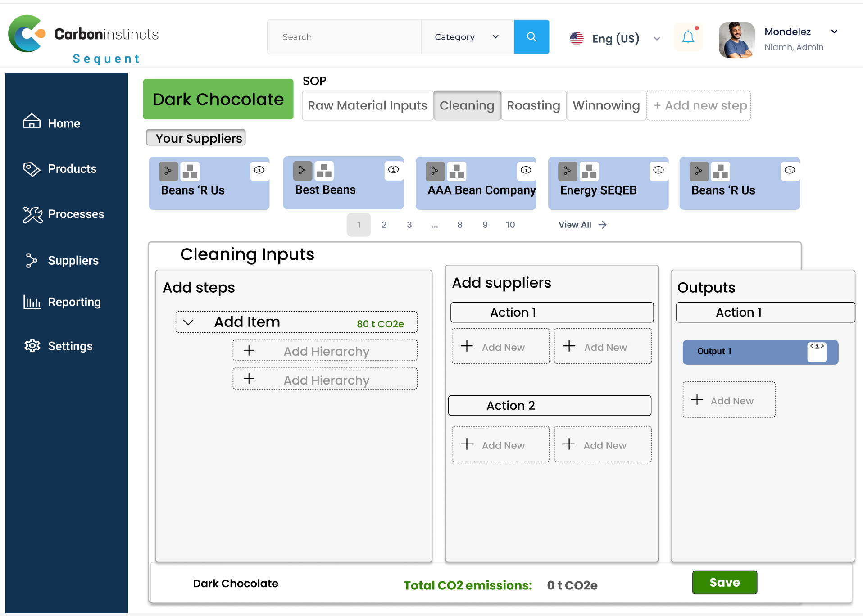Viewport: 863px width, 616px height.
Task: Click the Settings gear icon in sidebar
Action: (32, 346)
